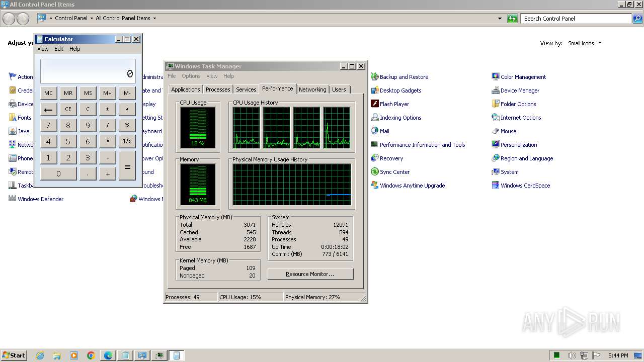Open Microsoft Edge from the taskbar
Screen dimensions: 644x362
pyautogui.click(x=108, y=355)
